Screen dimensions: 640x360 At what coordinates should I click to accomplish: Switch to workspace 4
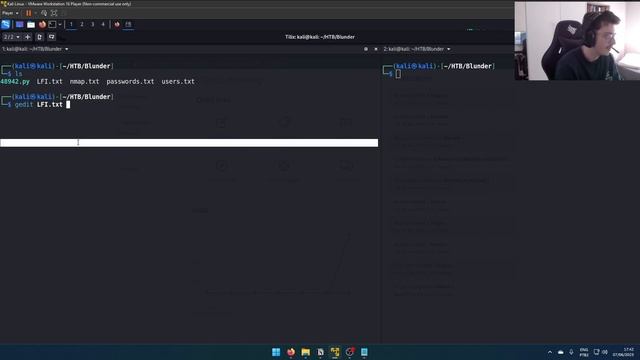point(103,24)
